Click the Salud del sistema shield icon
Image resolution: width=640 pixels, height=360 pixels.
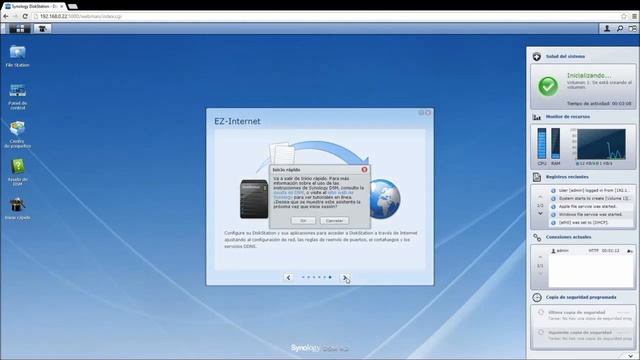pos(537,56)
